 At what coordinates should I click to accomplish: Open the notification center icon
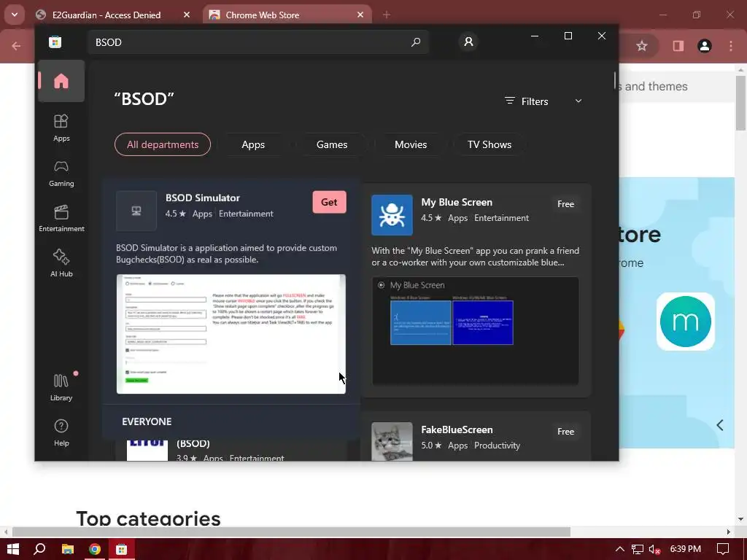pyautogui.click(x=723, y=549)
